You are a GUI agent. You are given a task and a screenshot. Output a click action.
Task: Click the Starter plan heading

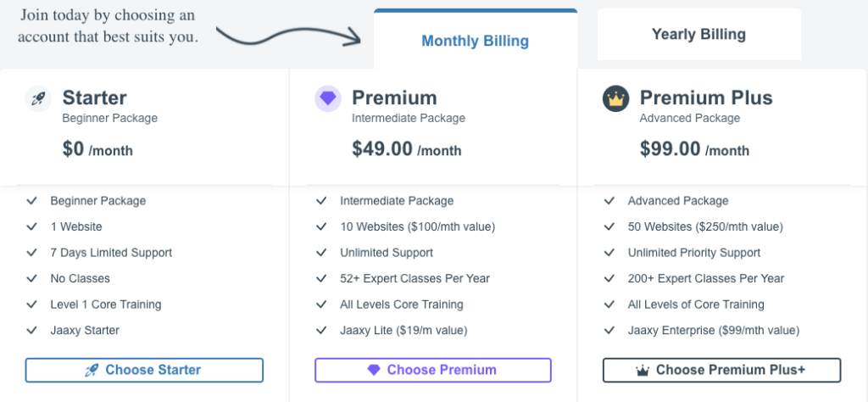pos(94,98)
